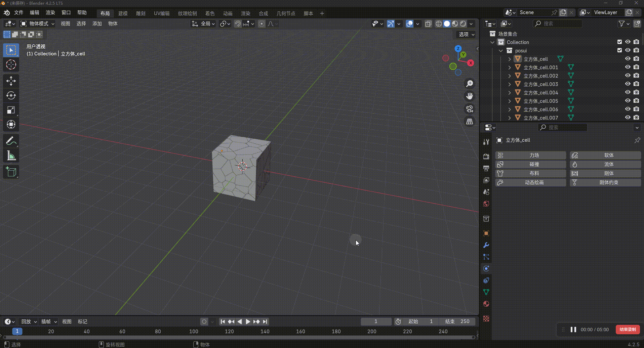Viewport: 644px width, 348px height.
Task: Open the 物体模式 mode dropdown
Action: pyautogui.click(x=38, y=24)
